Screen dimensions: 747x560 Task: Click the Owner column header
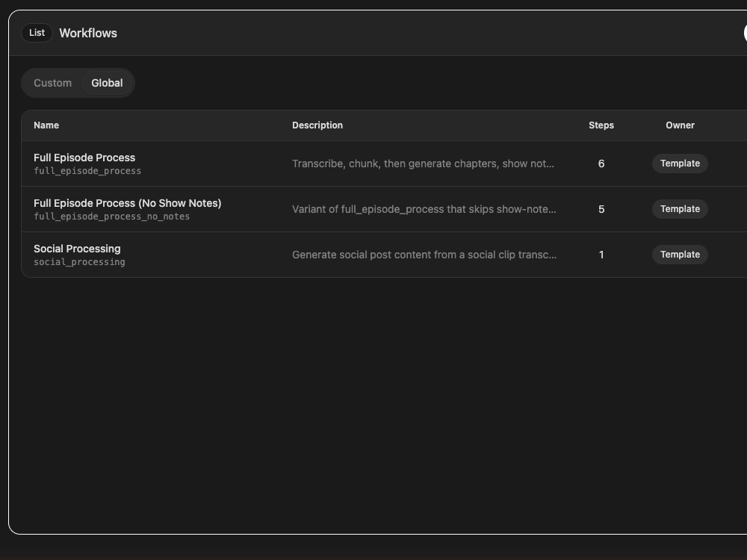[x=680, y=125]
